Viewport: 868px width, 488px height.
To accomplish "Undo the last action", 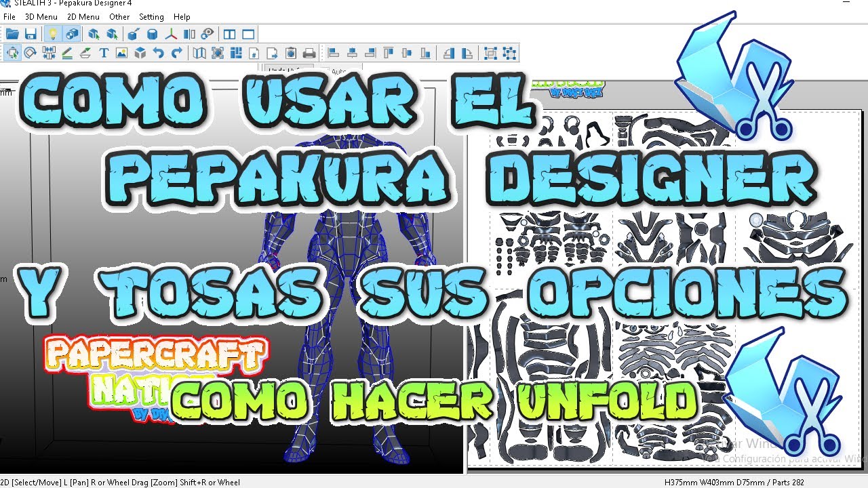I will point(159,53).
